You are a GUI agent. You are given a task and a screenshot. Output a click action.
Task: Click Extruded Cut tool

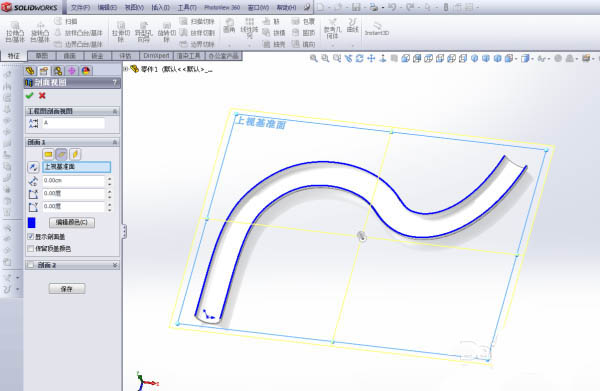[121, 32]
